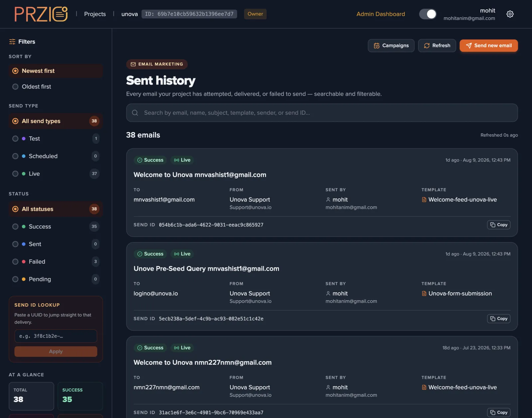Filter by Pending status

click(56, 279)
